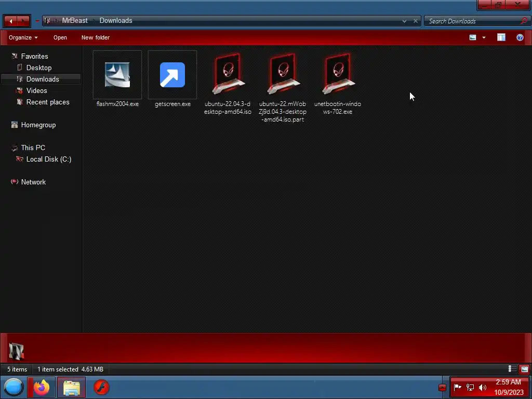
Task: Click the getscreen.exe file name label
Action: [172, 104]
